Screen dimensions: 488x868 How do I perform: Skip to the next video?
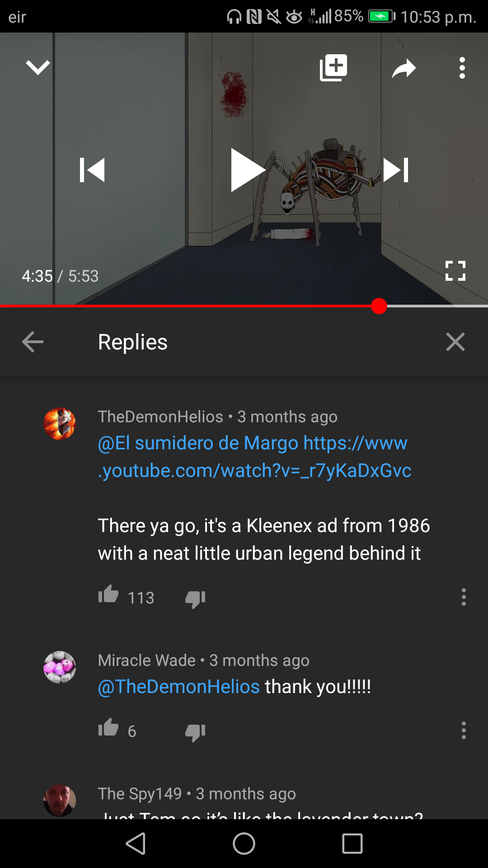396,170
